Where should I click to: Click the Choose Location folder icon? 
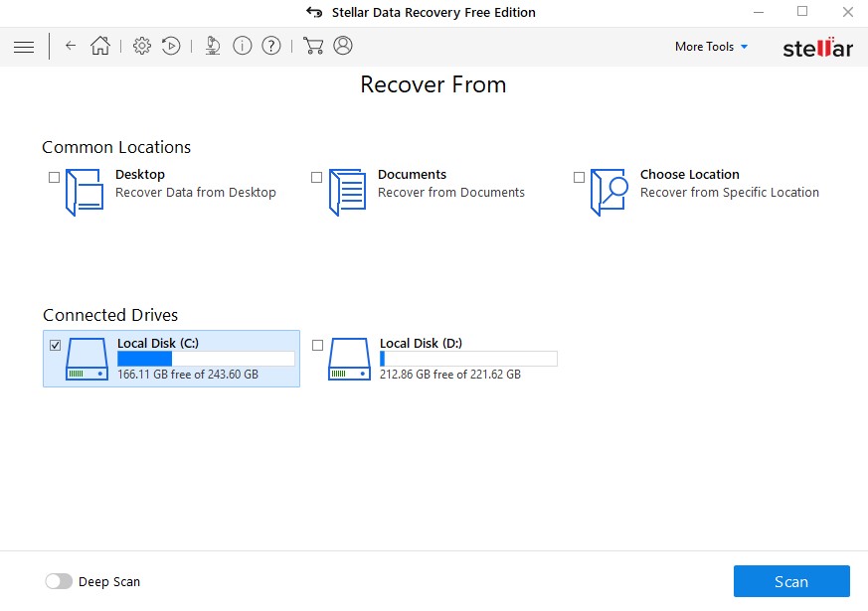tap(608, 192)
